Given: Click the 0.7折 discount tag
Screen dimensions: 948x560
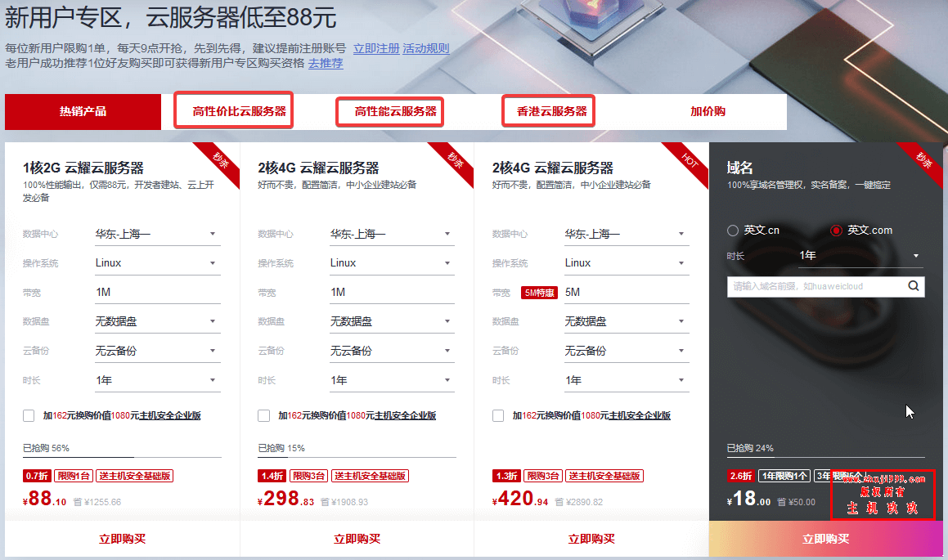Looking at the screenshot, I should click(38, 476).
